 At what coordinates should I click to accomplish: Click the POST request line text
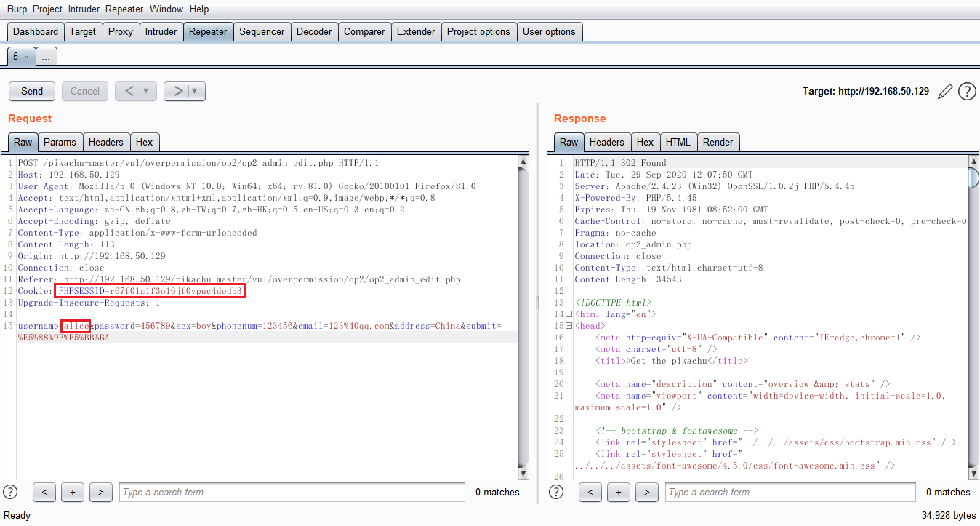click(x=198, y=163)
